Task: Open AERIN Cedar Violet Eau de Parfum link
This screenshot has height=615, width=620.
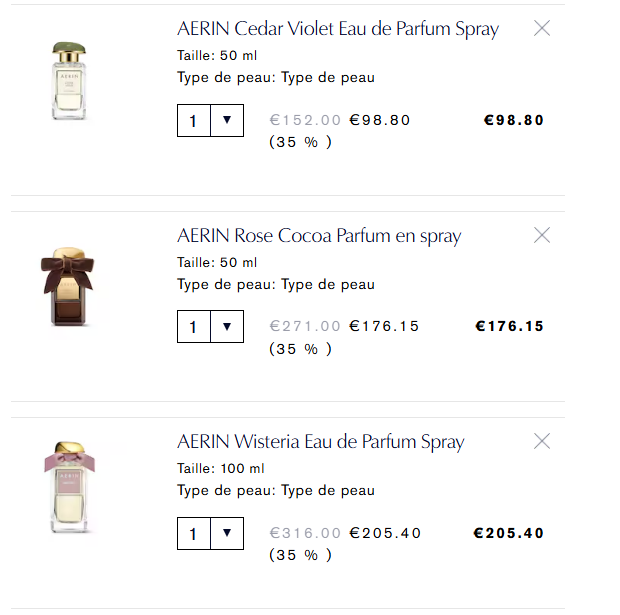Action: coord(337,29)
